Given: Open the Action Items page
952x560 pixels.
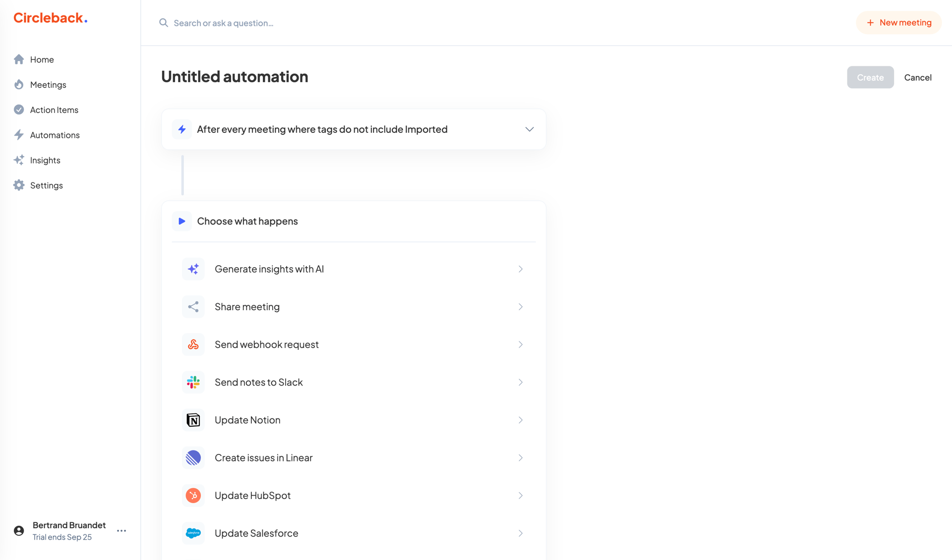Looking at the screenshot, I should pos(54,110).
